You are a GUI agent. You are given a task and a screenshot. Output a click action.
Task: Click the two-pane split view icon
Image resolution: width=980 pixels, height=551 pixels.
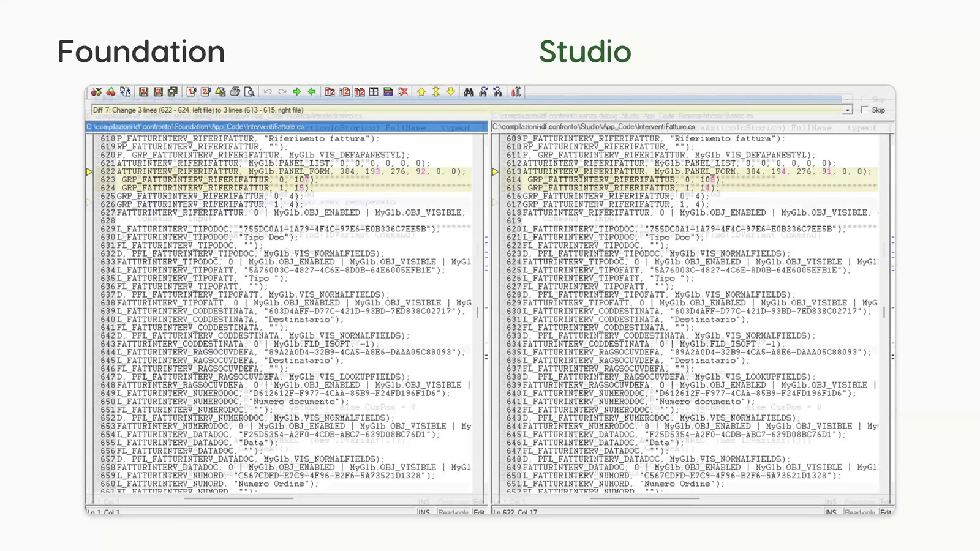(374, 92)
